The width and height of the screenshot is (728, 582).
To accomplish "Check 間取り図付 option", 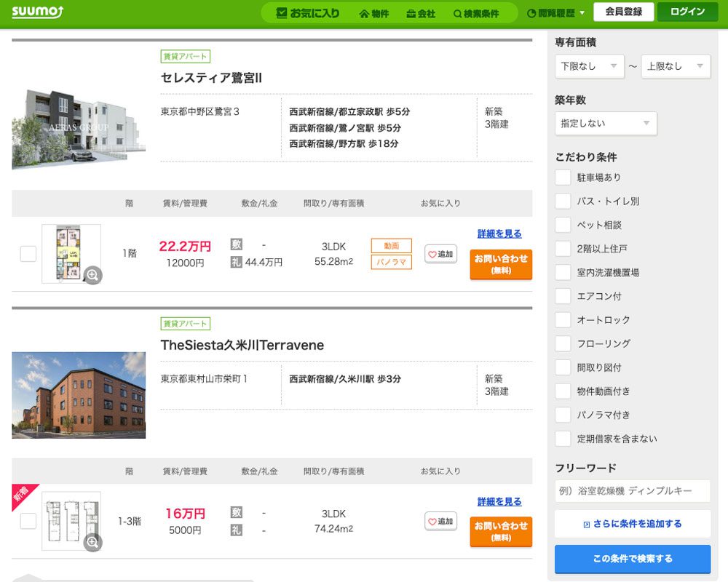I will [563, 367].
